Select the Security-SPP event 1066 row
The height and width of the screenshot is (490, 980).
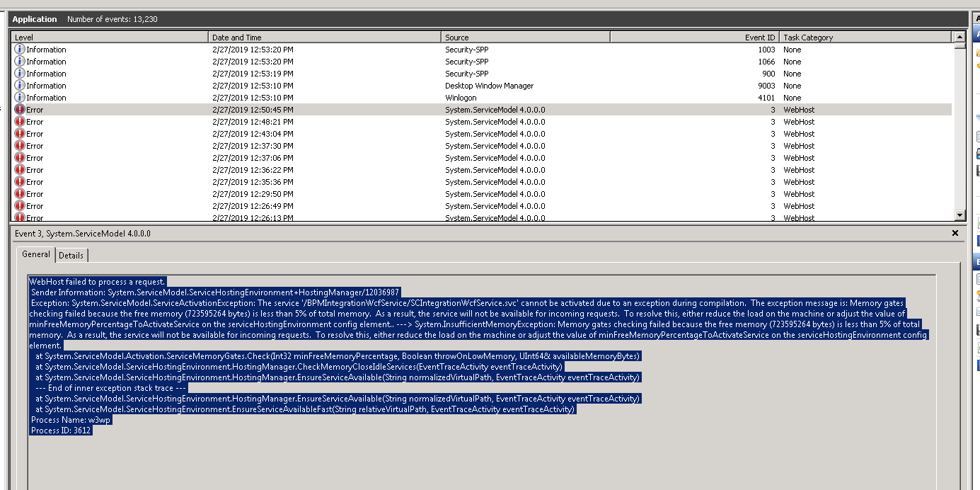click(482, 62)
